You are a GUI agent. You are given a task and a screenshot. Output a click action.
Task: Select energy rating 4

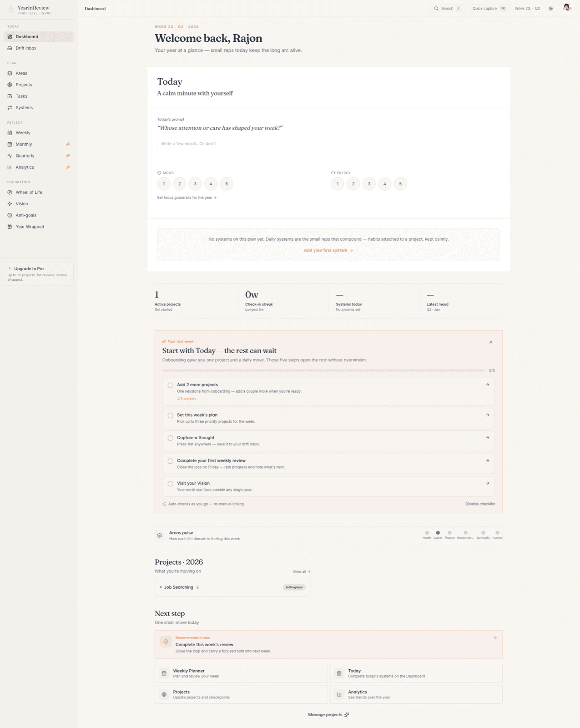[x=385, y=184]
